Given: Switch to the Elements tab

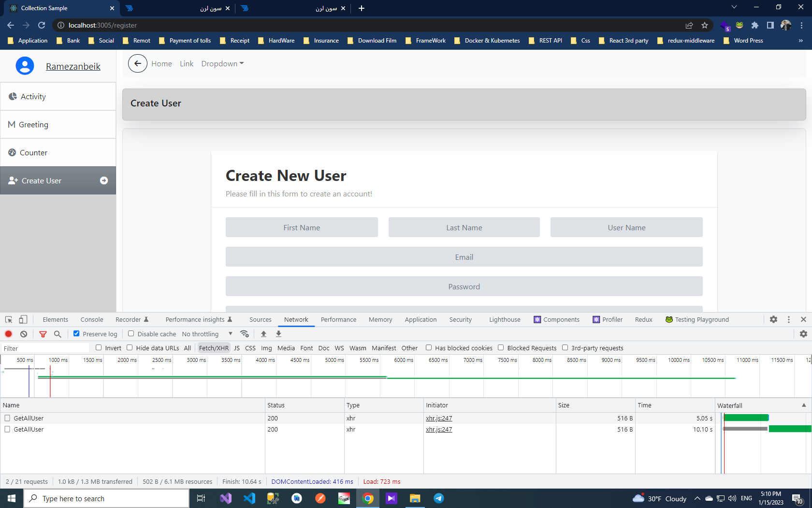Looking at the screenshot, I should (x=56, y=319).
